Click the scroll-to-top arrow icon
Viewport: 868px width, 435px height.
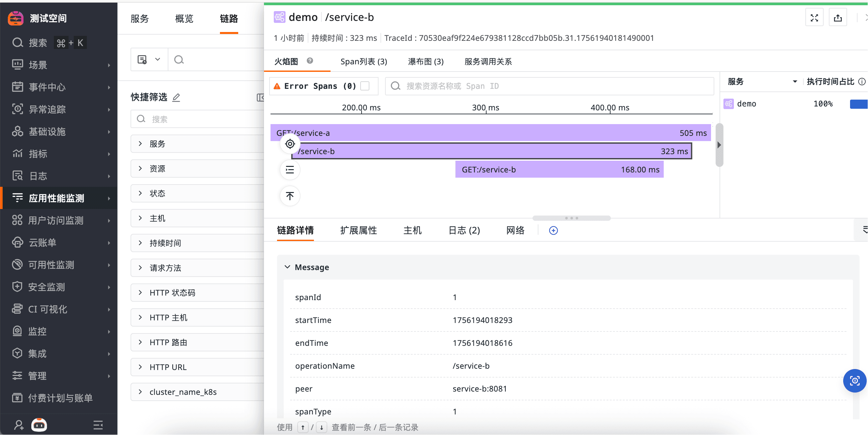point(290,196)
